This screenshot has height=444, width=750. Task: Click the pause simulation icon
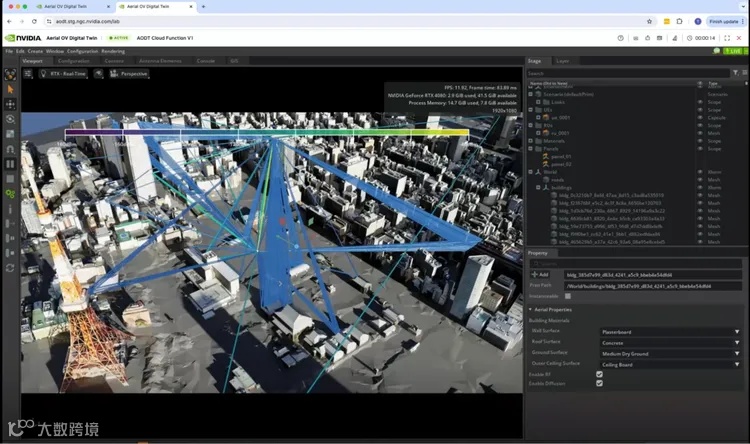[x=10, y=164]
